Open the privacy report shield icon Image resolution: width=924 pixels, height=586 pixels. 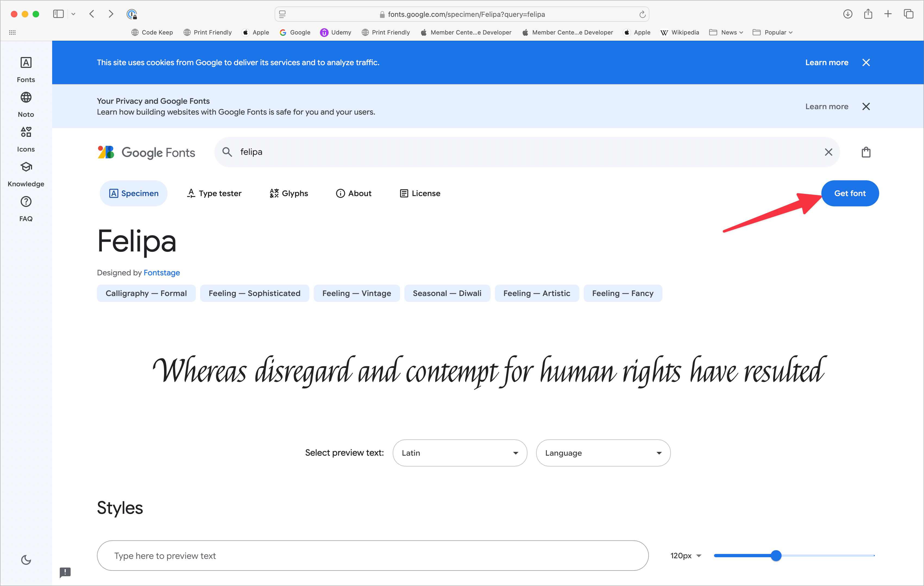click(x=132, y=14)
